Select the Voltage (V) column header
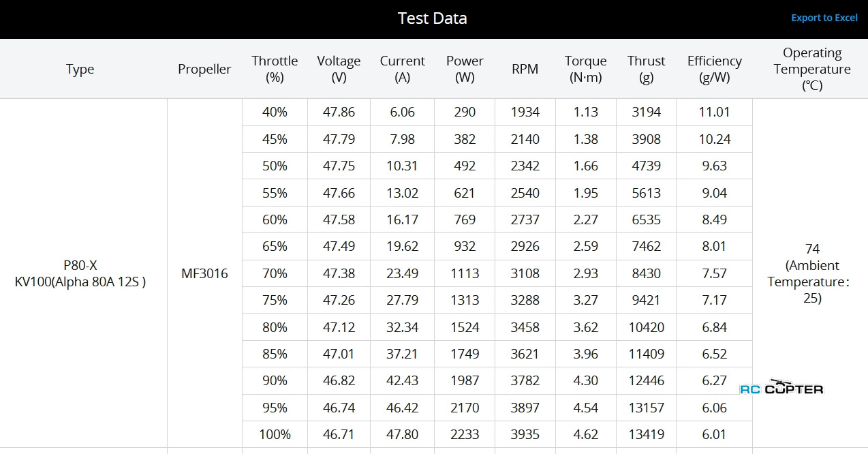The width and height of the screenshot is (868, 454). pyautogui.click(x=339, y=69)
